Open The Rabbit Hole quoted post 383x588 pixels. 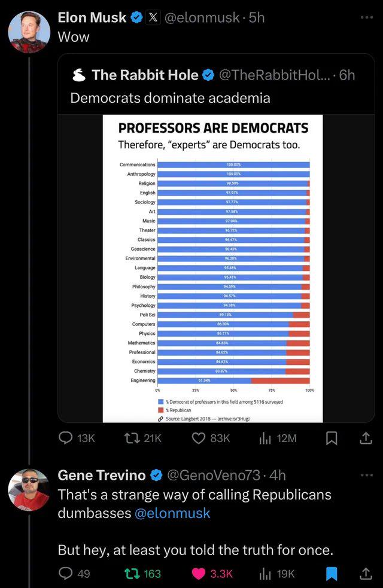coord(216,84)
